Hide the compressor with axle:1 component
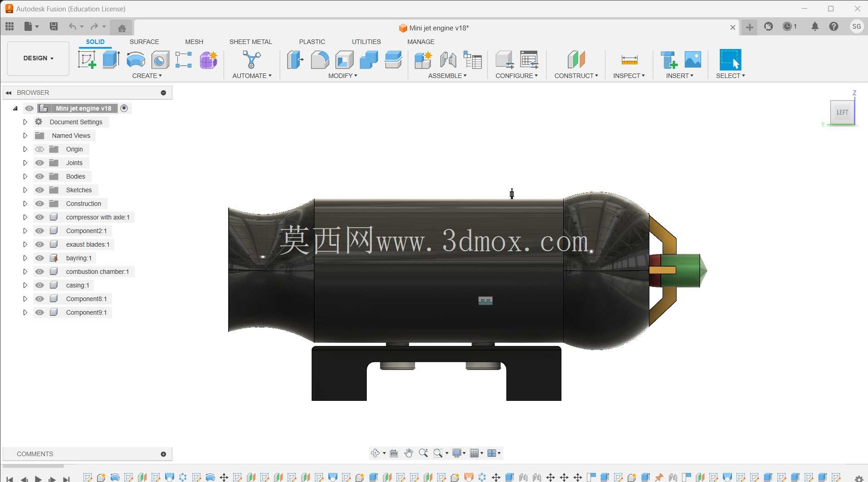 (x=40, y=217)
